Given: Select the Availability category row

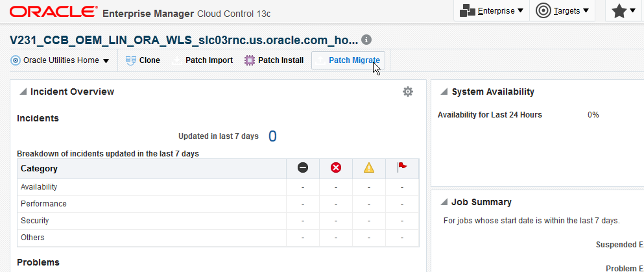Looking at the screenshot, I should point(218,187).
